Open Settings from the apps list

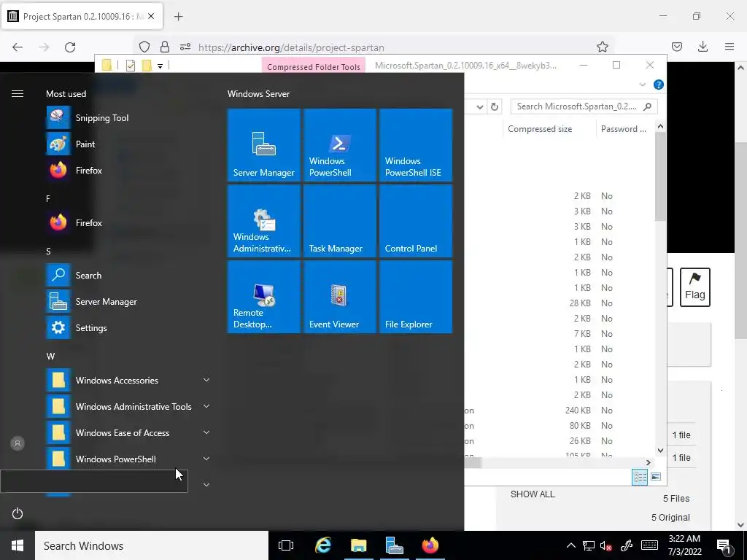(x=128, y=327)
